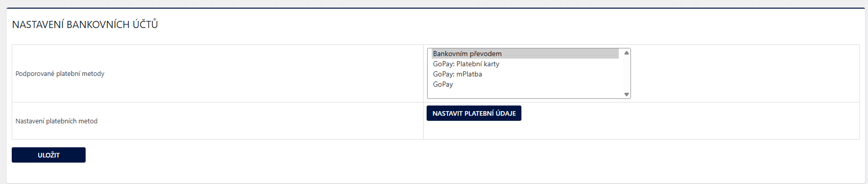The width and height of the screenshot is (868, 184).
Task: Click the list's scroll-down arrow
Action: (x=626, y=94)
